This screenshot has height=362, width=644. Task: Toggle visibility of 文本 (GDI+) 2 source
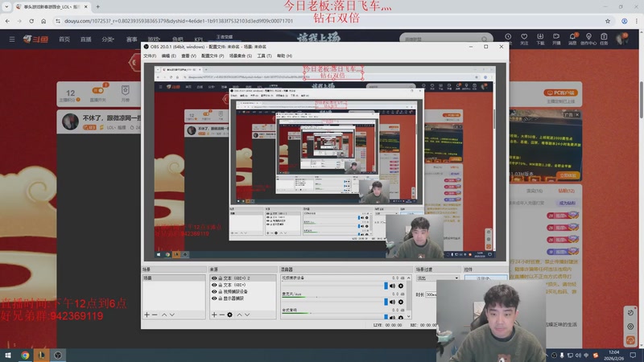tap(214, 278)
